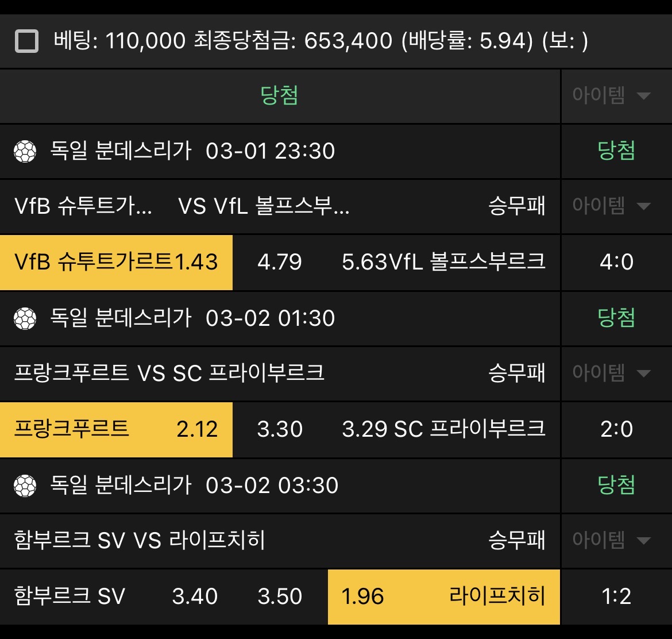Image resolution: width=672 pixels, height=639 pixels.
Task: Open the 아이템 dropdown in the header row
Action: click(x=615, y=95)
